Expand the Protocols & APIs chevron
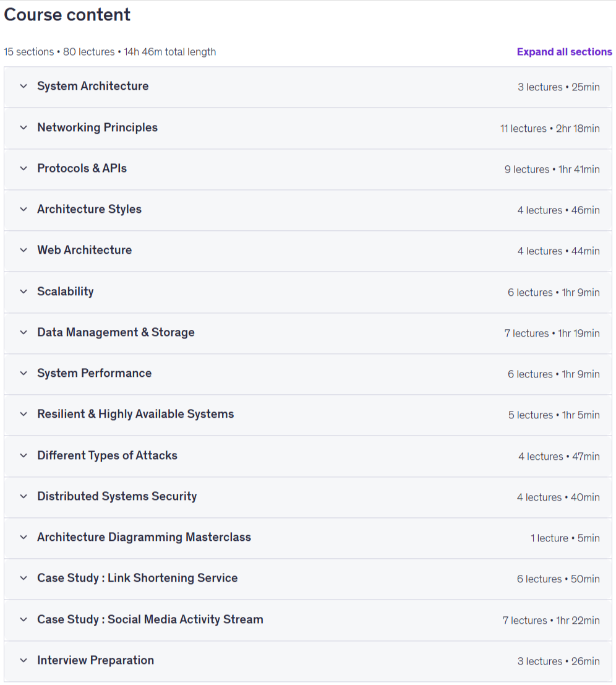Viewport: 616px width, 685px height. tap(24, 169)
